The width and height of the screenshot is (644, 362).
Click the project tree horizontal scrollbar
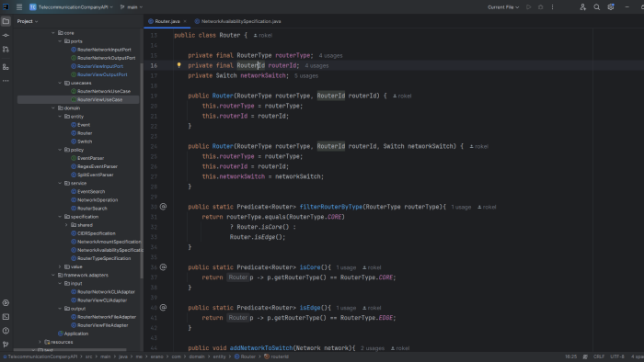tap(70, 350)
